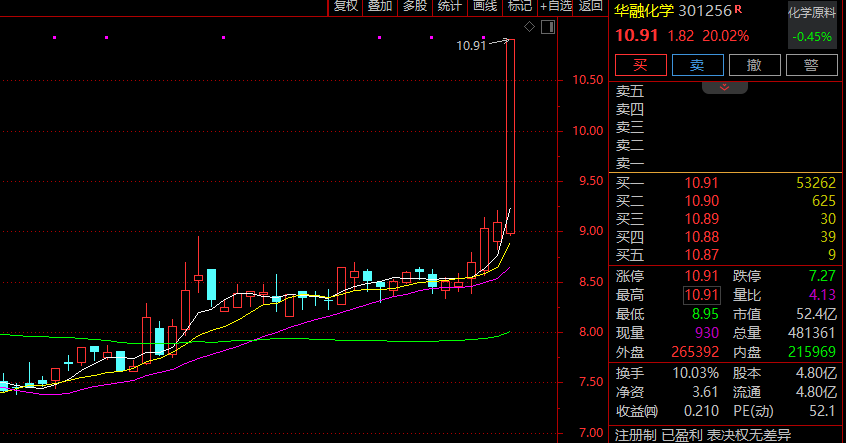Open the 统计 statistics tool
This screenshot has height=443, width=846.
tap(450, 6)
